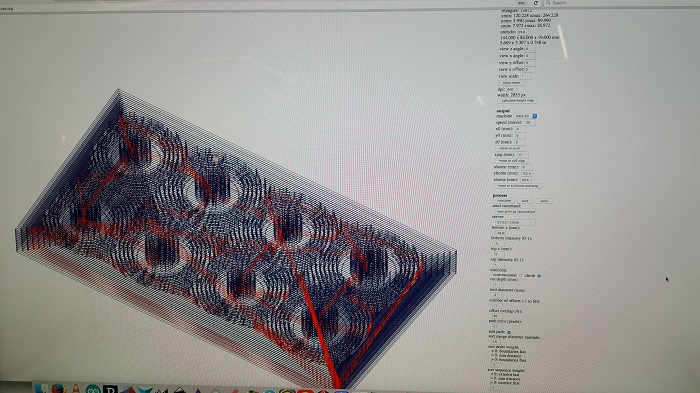Edit the speed (mm/s) field

(529, 122)
